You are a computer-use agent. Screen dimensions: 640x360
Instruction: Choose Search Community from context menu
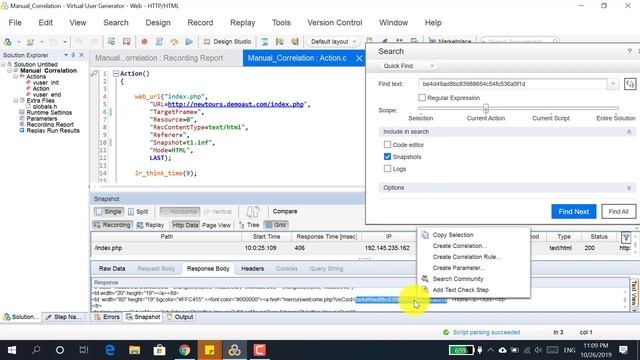click(x=458, y=279)
